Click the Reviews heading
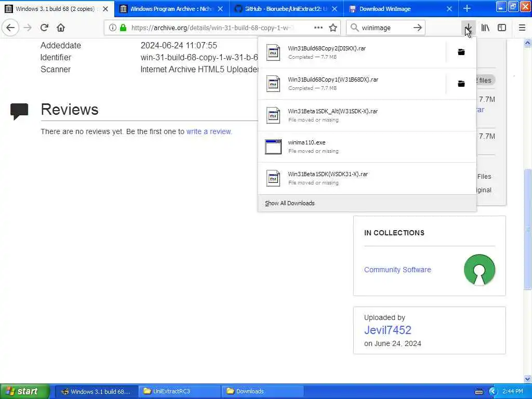The height and width of the screenshot is (399, 532). click(x=70, y=109)
